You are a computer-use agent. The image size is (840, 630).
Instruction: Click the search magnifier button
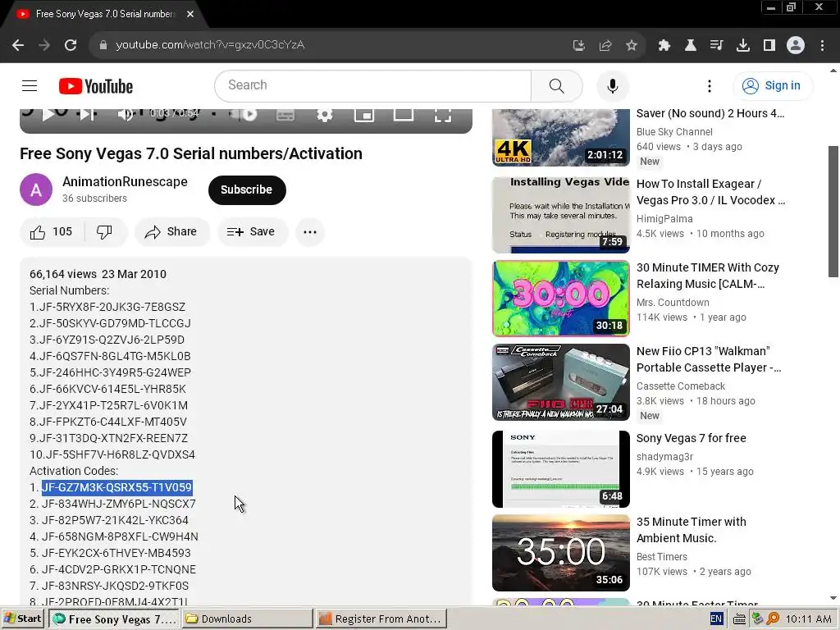[557, 85]
